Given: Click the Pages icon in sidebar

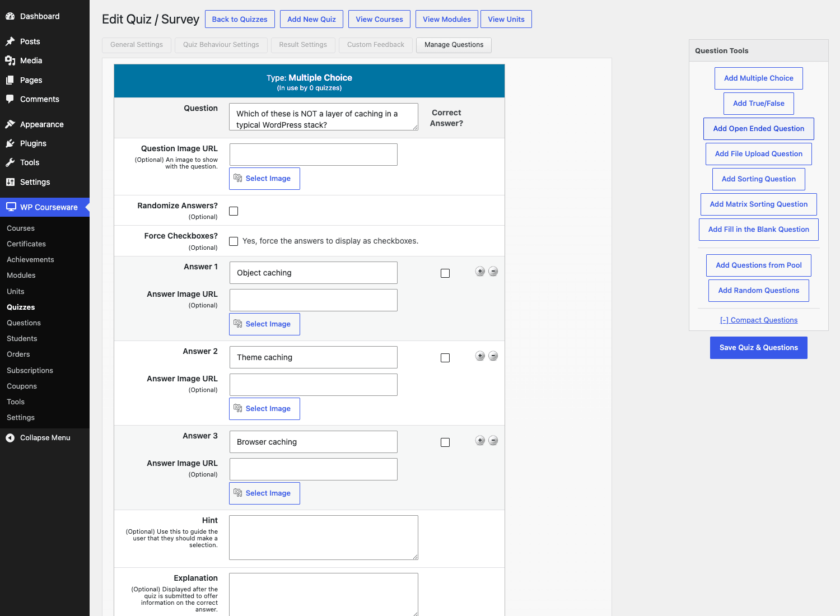Looking at the screenshot, I should pyautogui.click(x=10, y=80).
